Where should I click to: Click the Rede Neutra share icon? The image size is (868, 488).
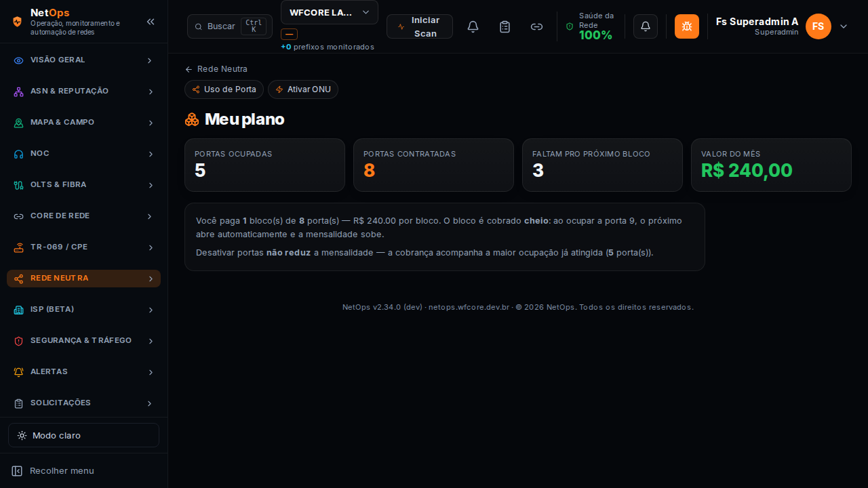[x=19, y=279]
